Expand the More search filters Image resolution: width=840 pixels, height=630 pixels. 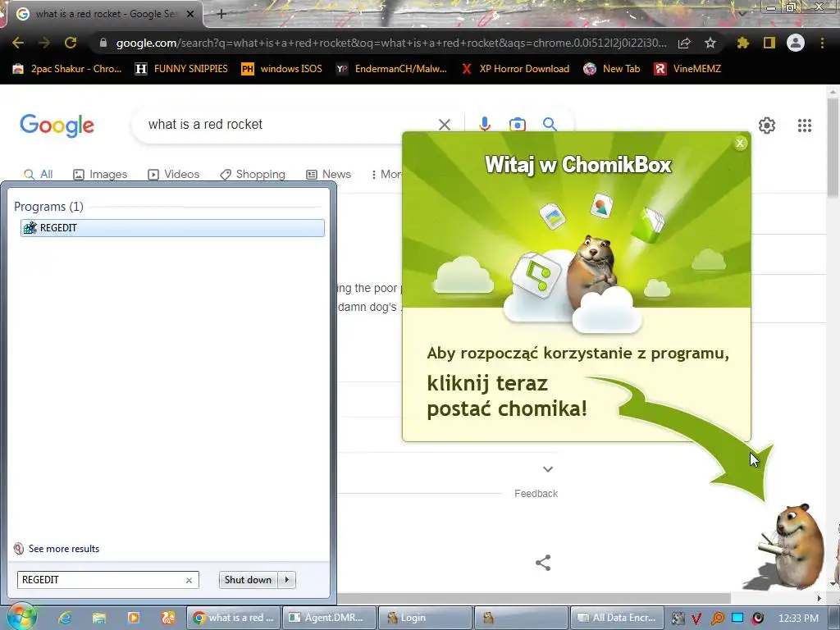click(386, 174)
